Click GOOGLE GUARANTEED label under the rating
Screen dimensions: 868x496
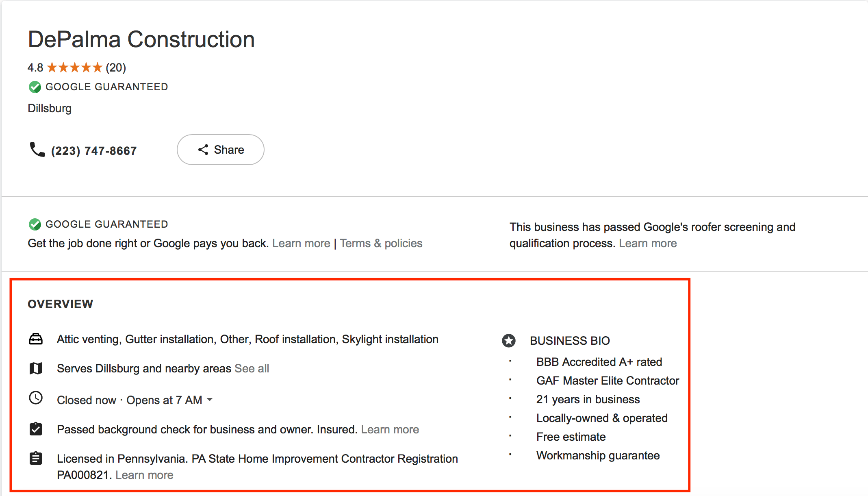point(107,87)
